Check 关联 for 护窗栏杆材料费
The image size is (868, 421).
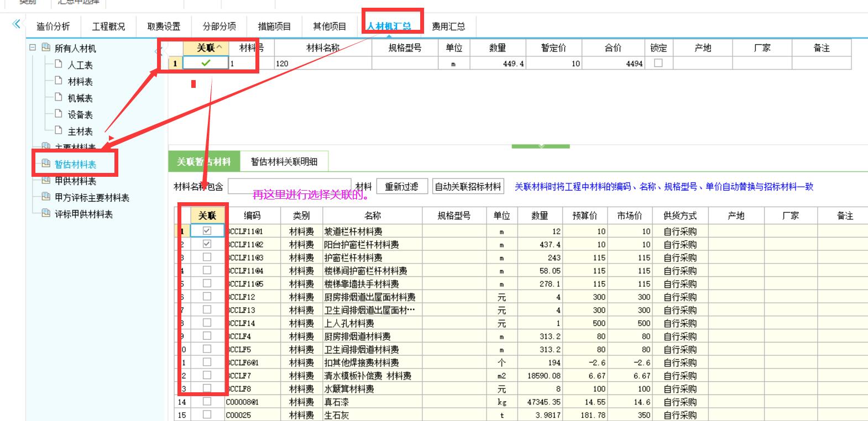(207, 257)
